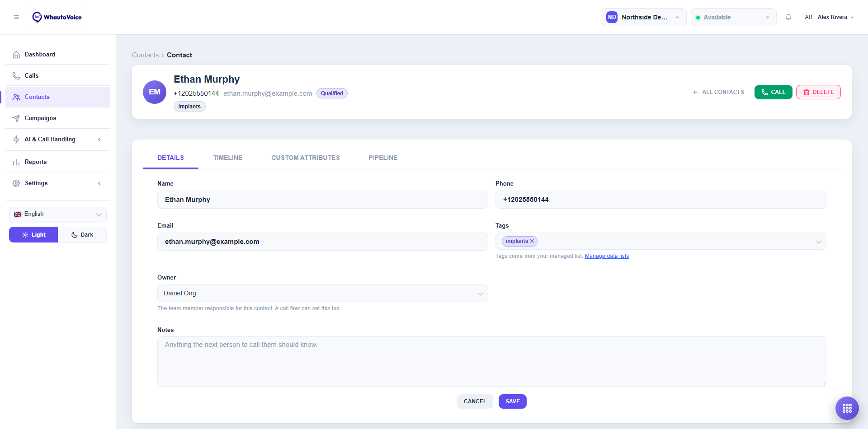
Task: Click the Reports bar chart icon
Action: [16, 162]
